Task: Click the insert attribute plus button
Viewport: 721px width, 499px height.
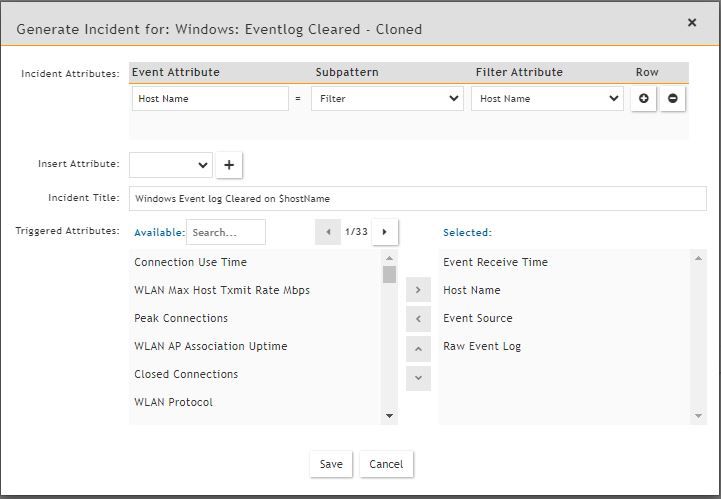Action: [x=229, y=165]
